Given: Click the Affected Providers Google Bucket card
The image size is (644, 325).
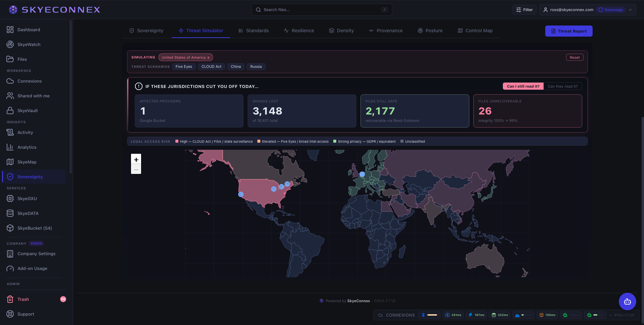Looking at the screenshot, I should (x=189, y=111).
